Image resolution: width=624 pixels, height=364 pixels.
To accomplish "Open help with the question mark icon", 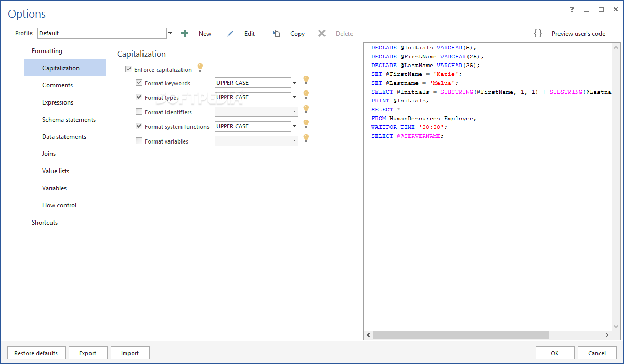I will [571, 9].
